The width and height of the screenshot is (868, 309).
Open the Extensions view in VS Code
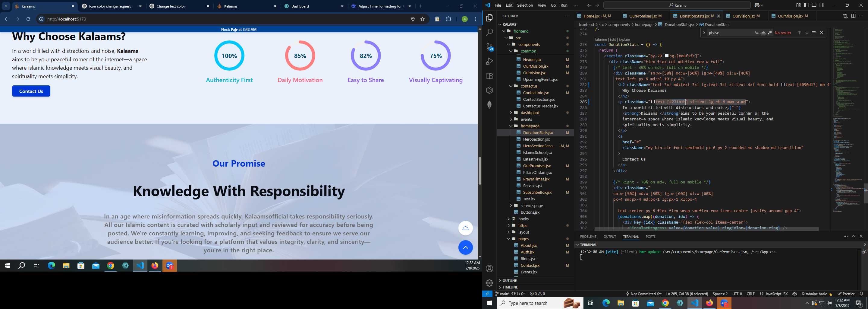coord(489,76)
